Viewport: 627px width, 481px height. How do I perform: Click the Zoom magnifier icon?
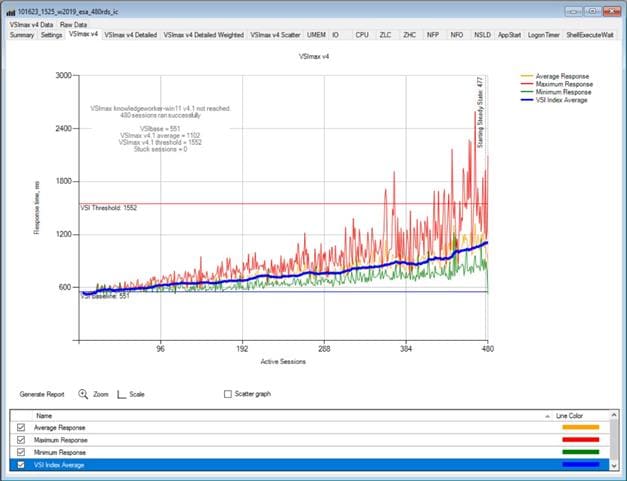(83, 394)
